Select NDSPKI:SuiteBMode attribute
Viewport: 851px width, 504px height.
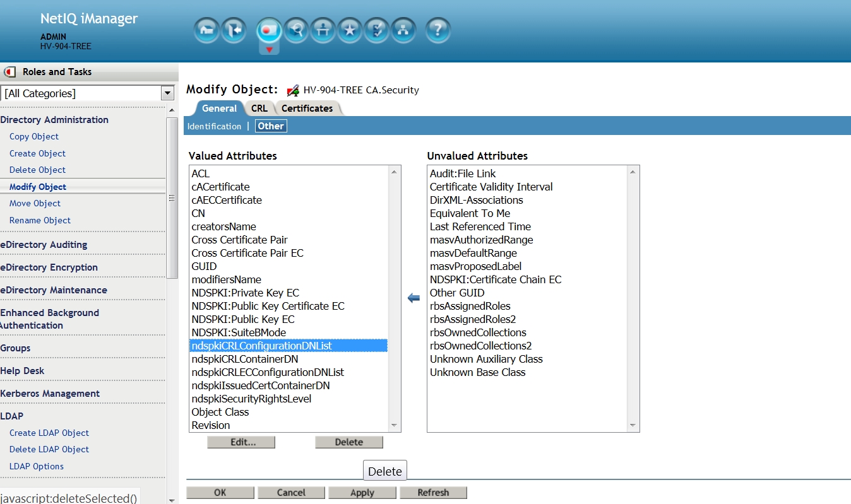289,332
